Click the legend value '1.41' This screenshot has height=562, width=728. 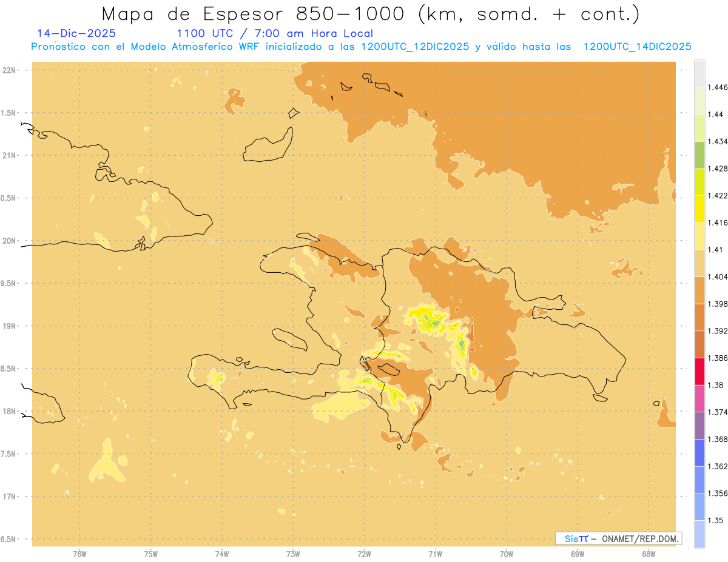(x=716, y=250)
